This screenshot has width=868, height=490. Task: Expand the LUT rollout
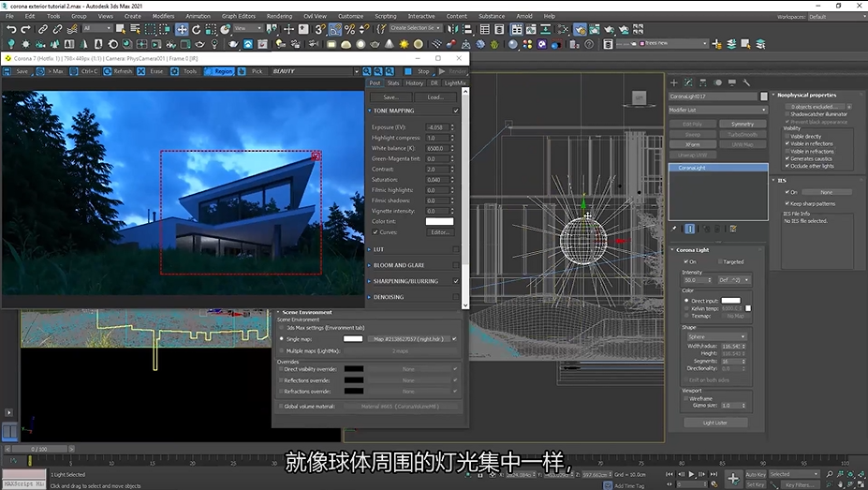[x=370, y=250]
